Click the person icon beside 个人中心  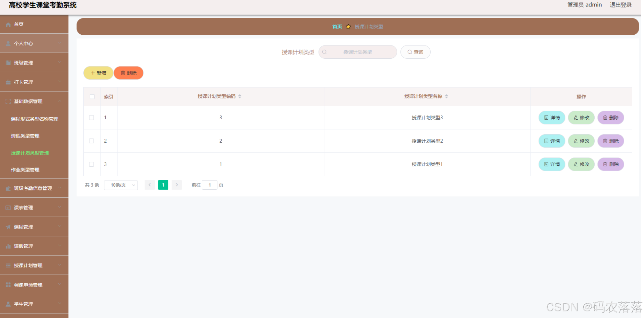(8, 44)
